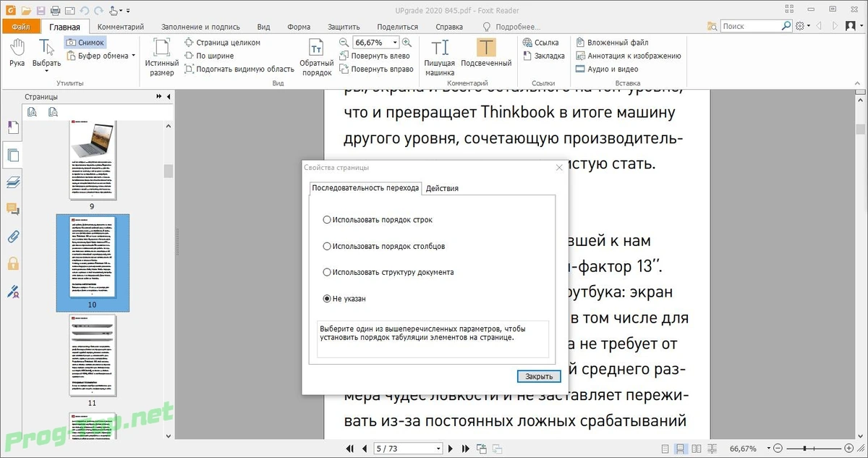Undo the last action in quick access
The width and height of the screenshot is (868, 458).
coord(84,9)
